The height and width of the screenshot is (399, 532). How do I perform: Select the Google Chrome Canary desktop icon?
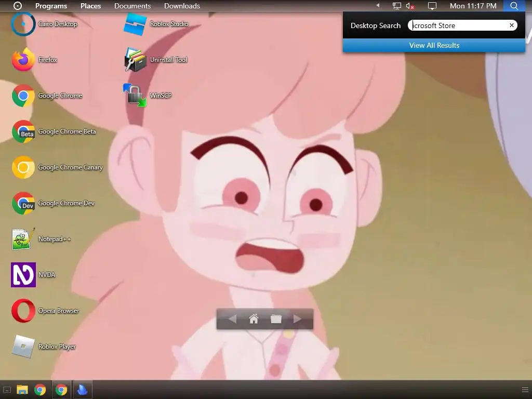(x=23, y=167)
